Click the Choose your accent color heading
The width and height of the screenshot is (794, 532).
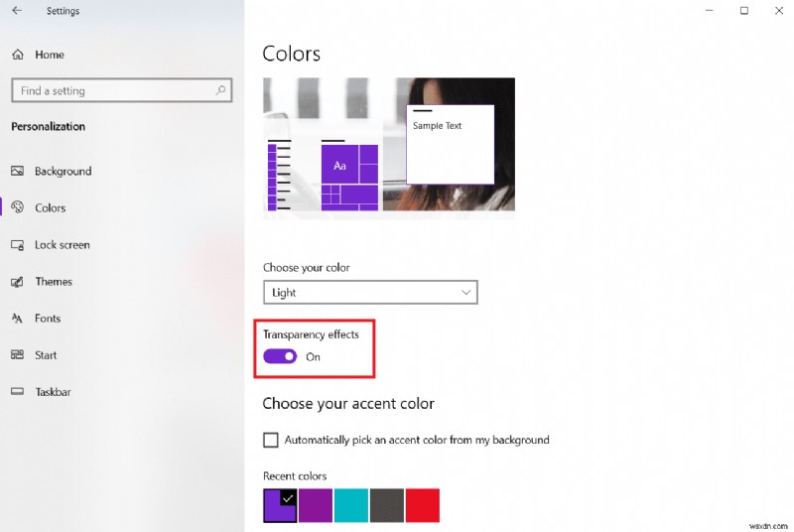pos(348,403)
